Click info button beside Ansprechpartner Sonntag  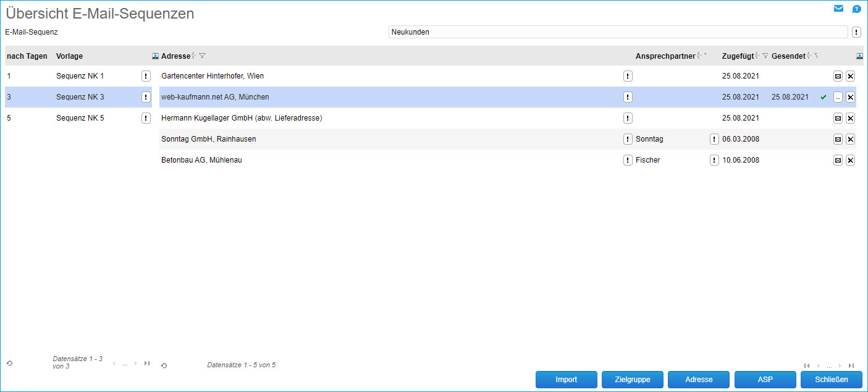pyautogui.click(x=714, y=139)
